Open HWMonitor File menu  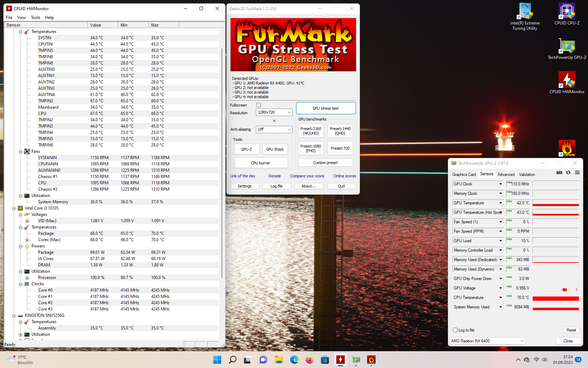9,17
